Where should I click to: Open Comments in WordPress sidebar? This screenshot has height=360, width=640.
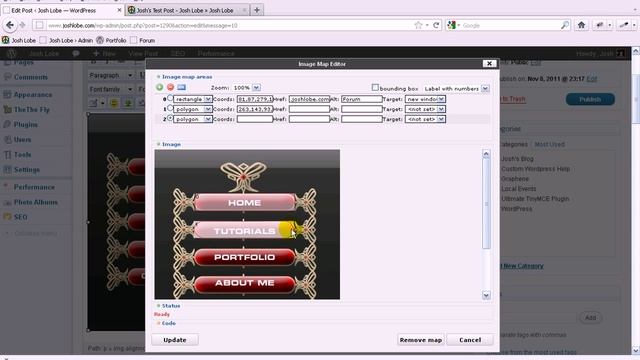tap(31, 77)
